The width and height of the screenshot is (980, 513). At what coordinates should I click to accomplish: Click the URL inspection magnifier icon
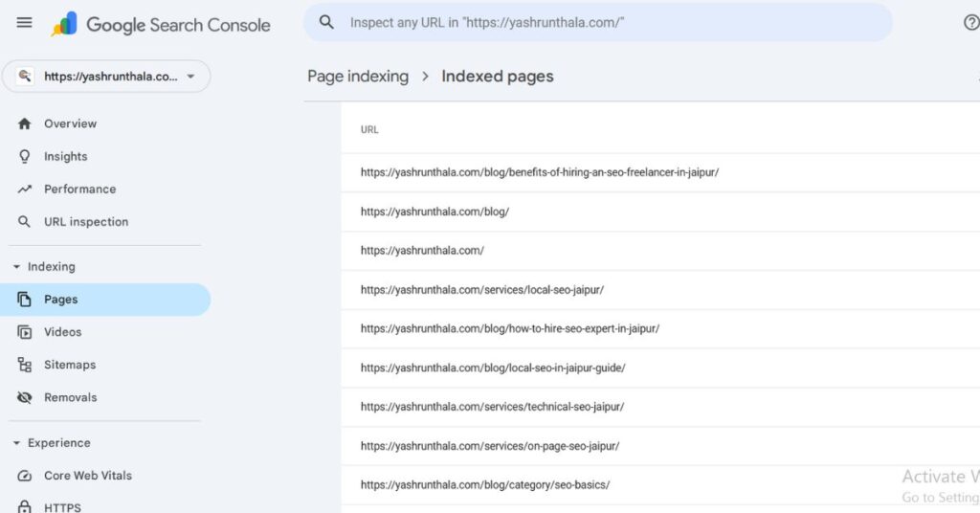[x=24, y=221]
